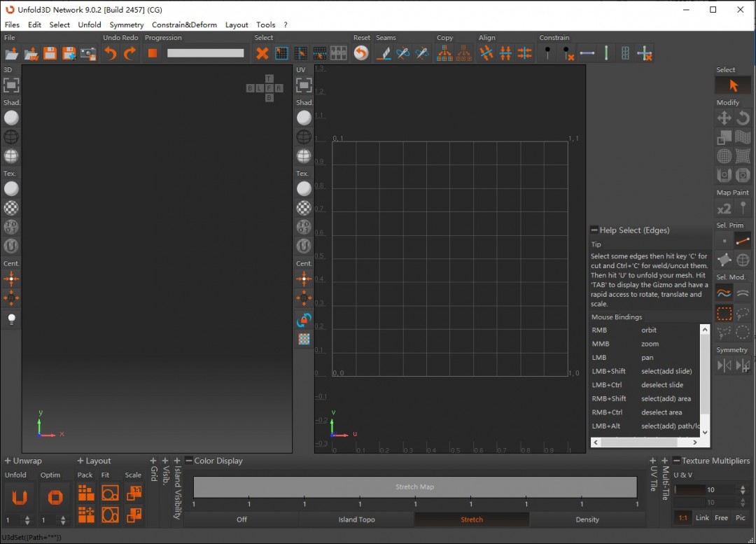Click the Unfold U icon
Screen dimensions: 756x544
[20, 497]
